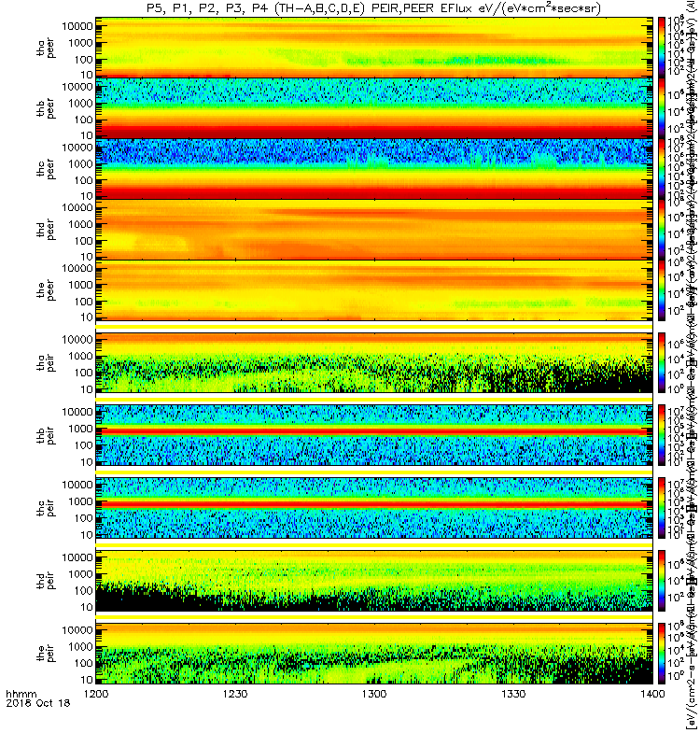This screenshot has width=700, height=747.
Task: Click the '1330' time axis label
Action: 513,694
